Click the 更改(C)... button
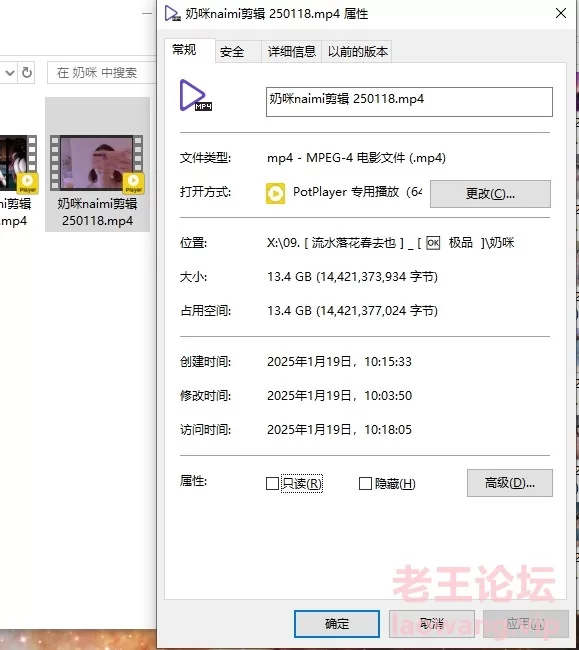The height and width of the screenshot is (650, 579). 490,194
